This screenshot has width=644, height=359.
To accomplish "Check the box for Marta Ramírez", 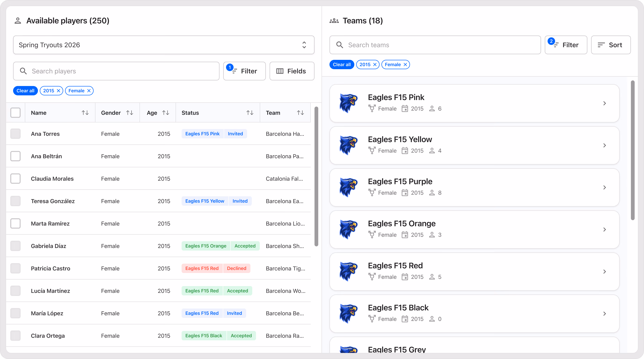I will click(15, 223).
